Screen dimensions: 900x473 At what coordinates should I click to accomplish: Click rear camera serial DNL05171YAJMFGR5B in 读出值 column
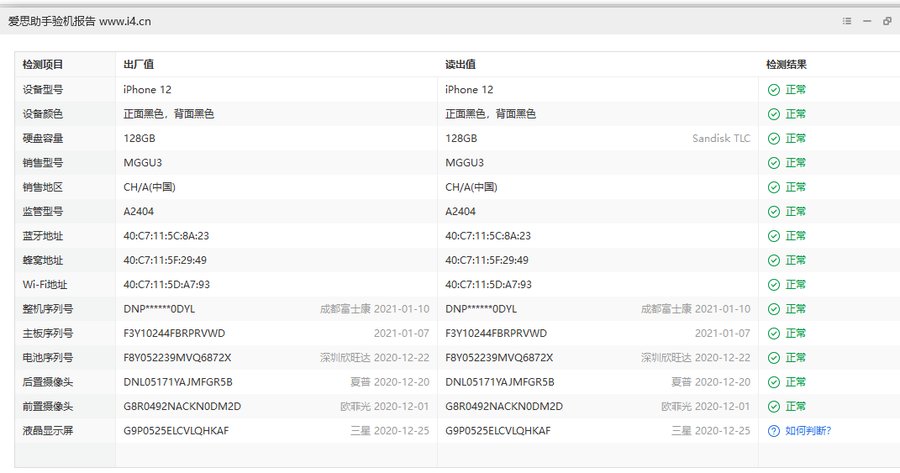pos(500,382)
